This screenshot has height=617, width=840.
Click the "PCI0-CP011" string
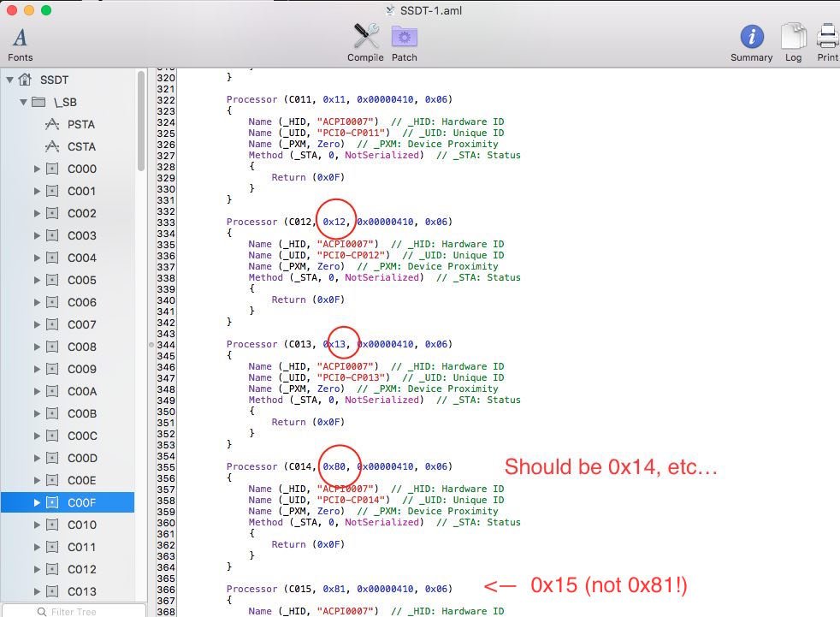(353, 133)
